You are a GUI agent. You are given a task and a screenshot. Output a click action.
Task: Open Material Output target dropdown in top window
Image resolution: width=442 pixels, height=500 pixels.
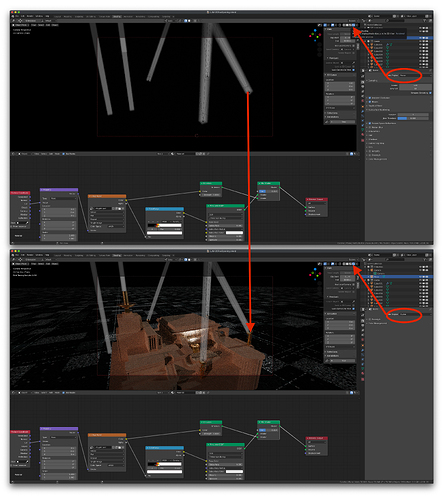coord(317,203)
